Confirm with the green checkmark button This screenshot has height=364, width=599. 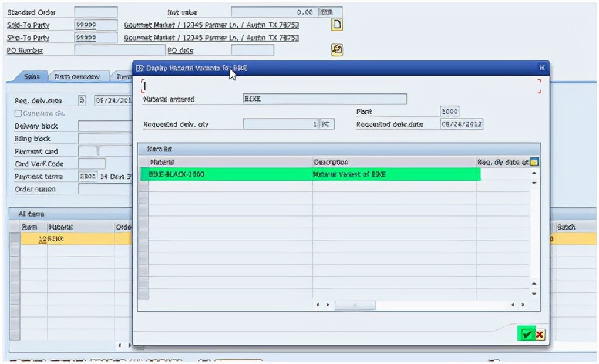526,335
